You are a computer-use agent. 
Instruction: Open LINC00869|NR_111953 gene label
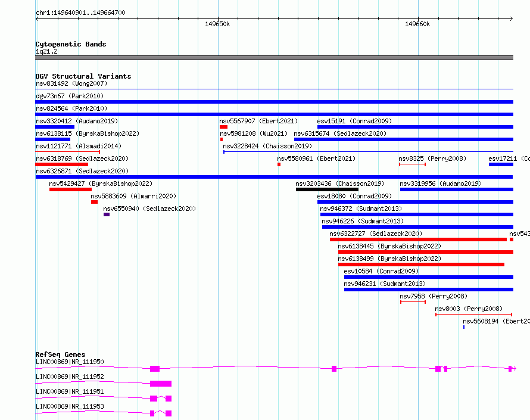(70, 406)
